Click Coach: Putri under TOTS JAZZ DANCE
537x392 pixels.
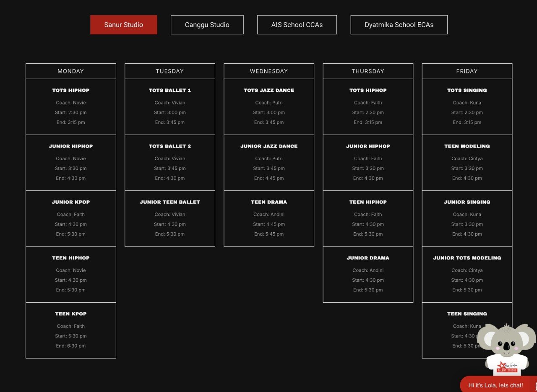(x=269, y=103)
